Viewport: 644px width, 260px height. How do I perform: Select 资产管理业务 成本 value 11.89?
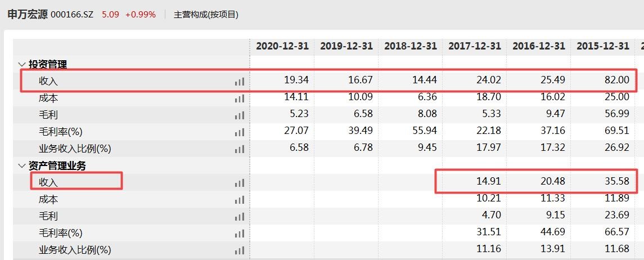[617, 199]
